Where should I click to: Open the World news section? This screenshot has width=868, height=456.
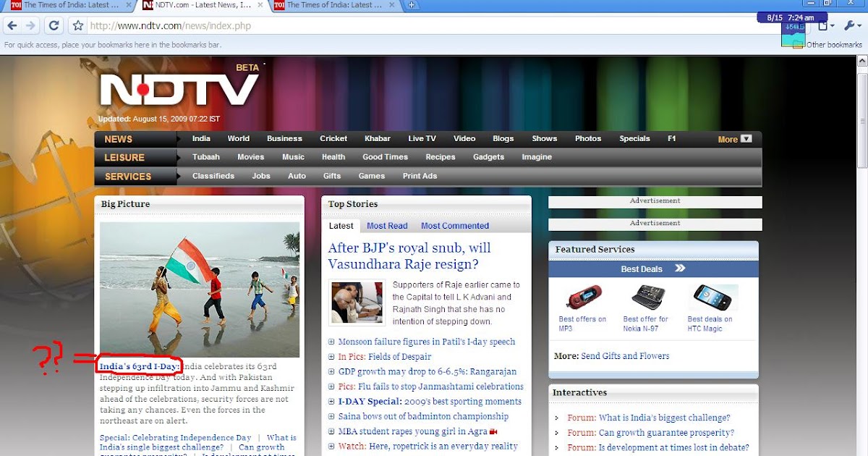(x=238, y=139)
